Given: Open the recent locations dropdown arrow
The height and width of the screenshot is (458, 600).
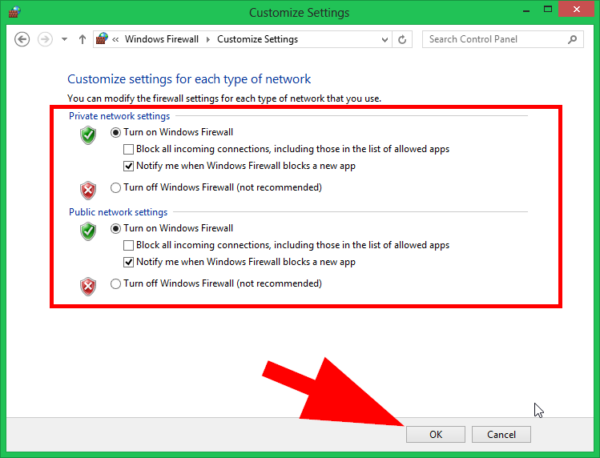Looking at the screenshot, I should 65,40.
